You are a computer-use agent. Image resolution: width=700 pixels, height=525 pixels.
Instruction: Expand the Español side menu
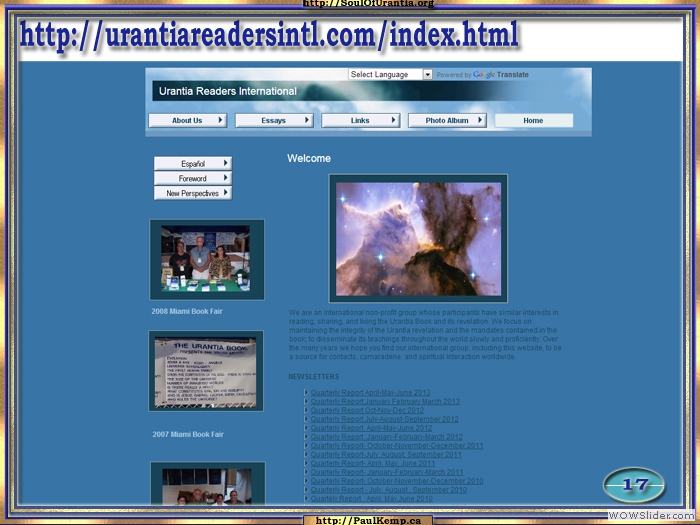tap(193, 163)
